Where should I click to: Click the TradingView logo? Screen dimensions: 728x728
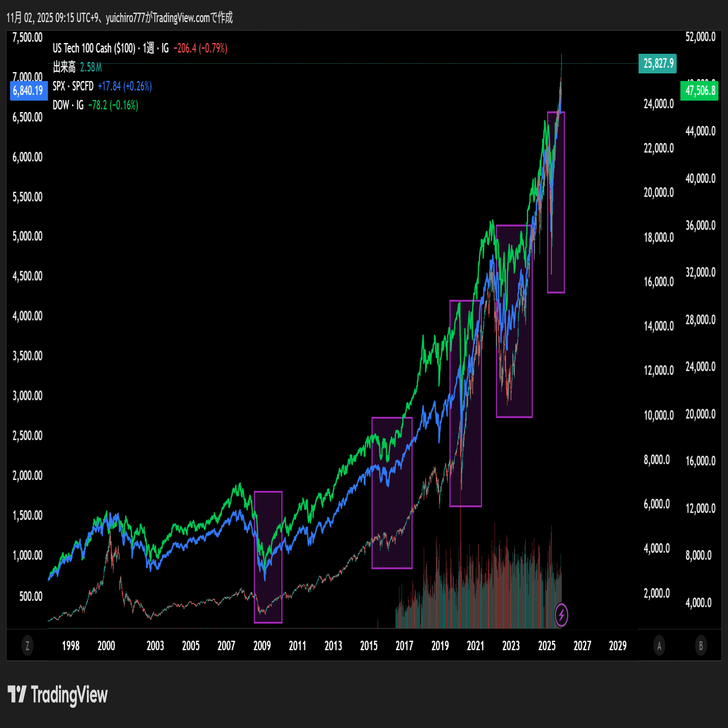click(x=58, y=694)
